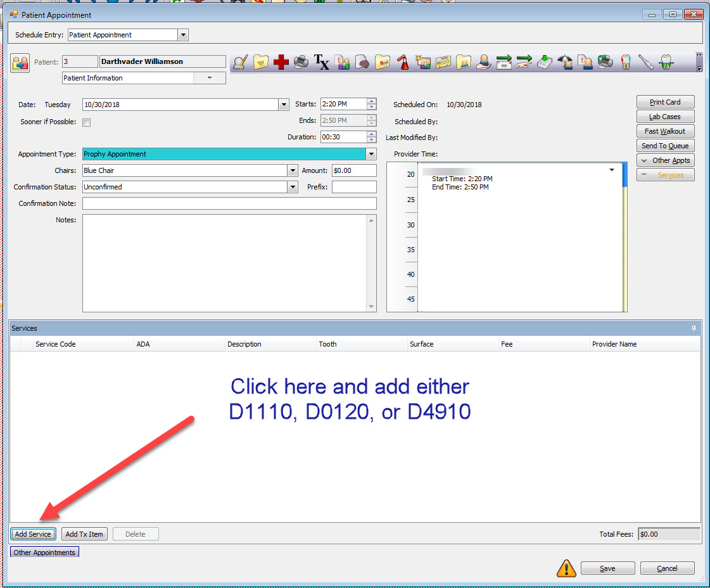Click the Add Service button
The height and width of the screenshot is (588, 710).
33,534
